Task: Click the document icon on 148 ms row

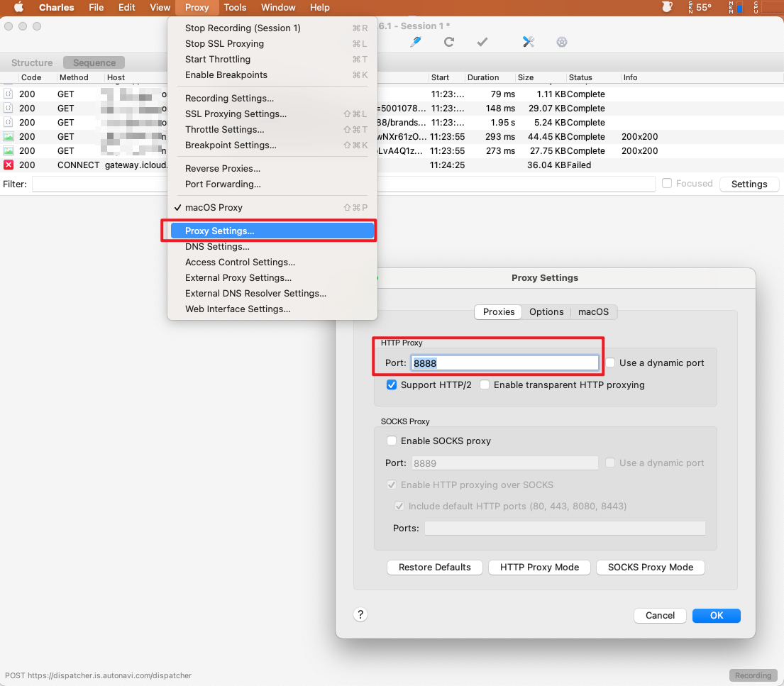Action: pyautogui.click(x=8, y=108)
